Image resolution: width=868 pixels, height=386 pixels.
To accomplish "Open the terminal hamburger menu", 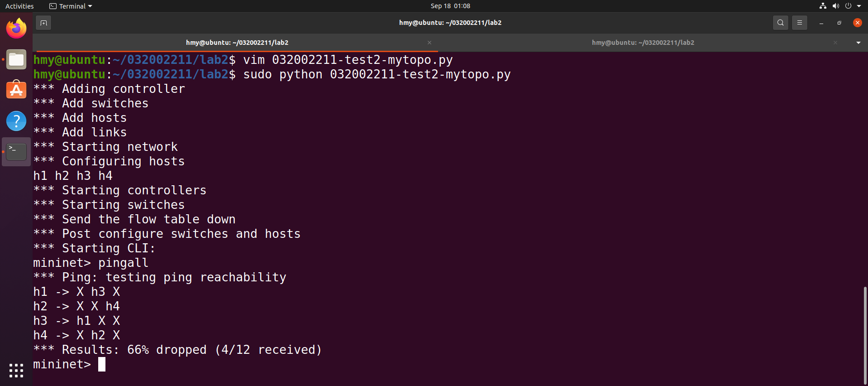I will (800, 23).
